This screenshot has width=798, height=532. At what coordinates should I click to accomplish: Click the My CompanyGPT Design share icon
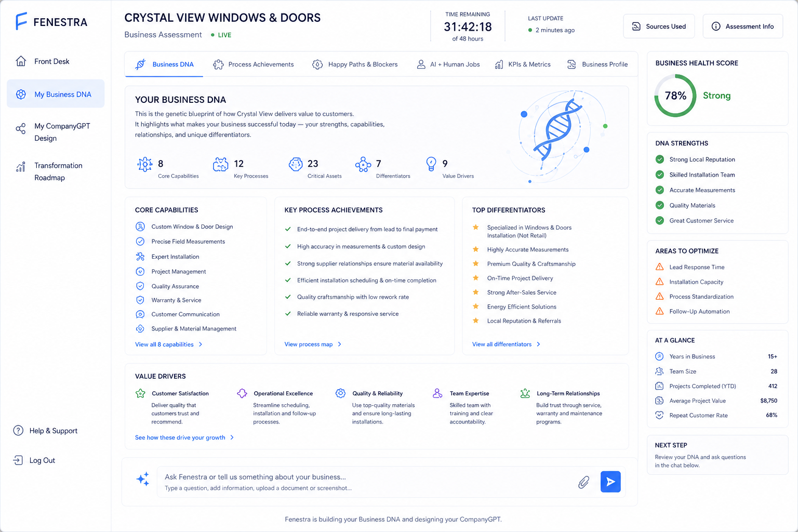click(x=21, y=129)
